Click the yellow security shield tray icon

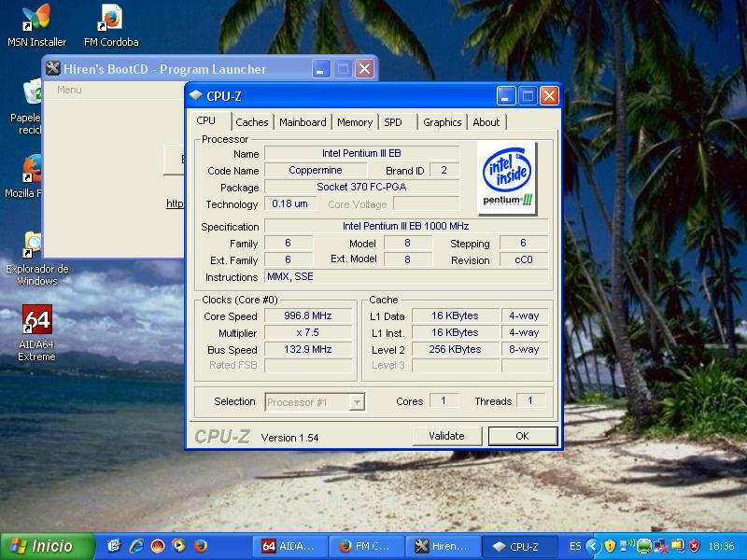pyautogui.click(x=610, y=546)
